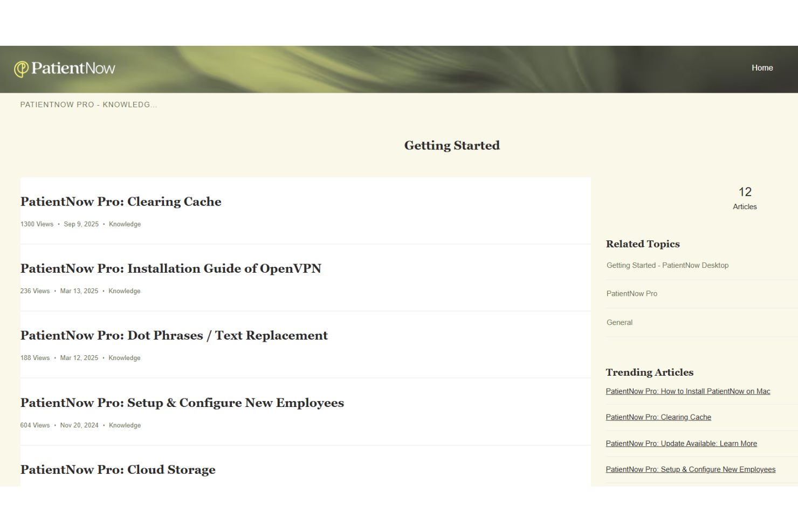Image resolution: width=798 pixels, height=532 pixels.
Task: Open trending article How to Install PatientNow on Mac
Action: 688,391
